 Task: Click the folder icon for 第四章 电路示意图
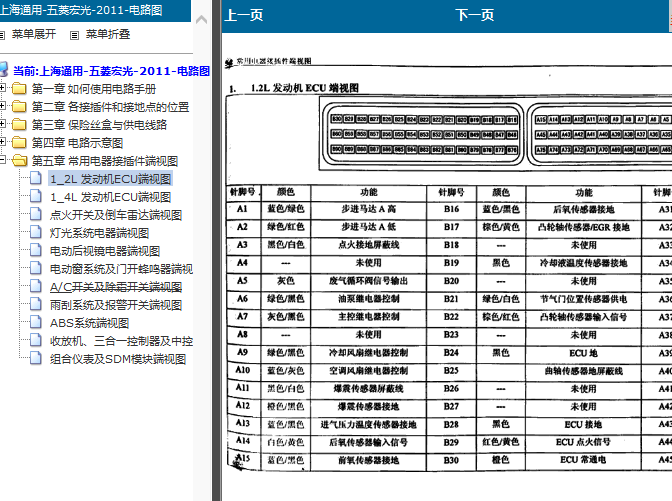coord(19,143)
